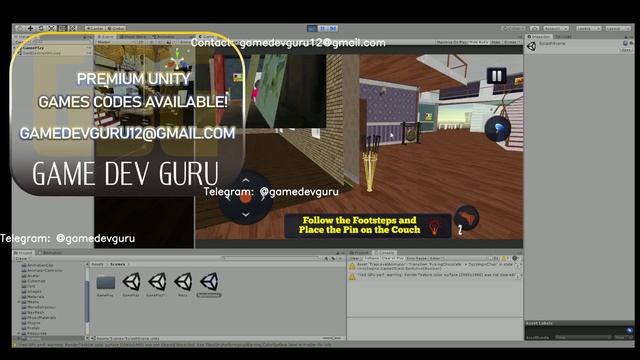Toggle the Center pivot mode button
This screenshot has width=640, height=360.
pyautogui.click(x=95, y=28)
